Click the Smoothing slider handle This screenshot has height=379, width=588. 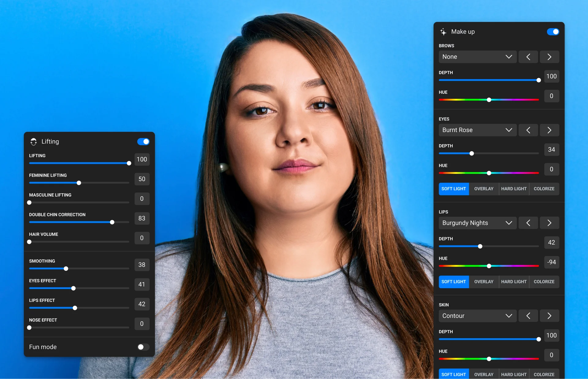[66, 269]
